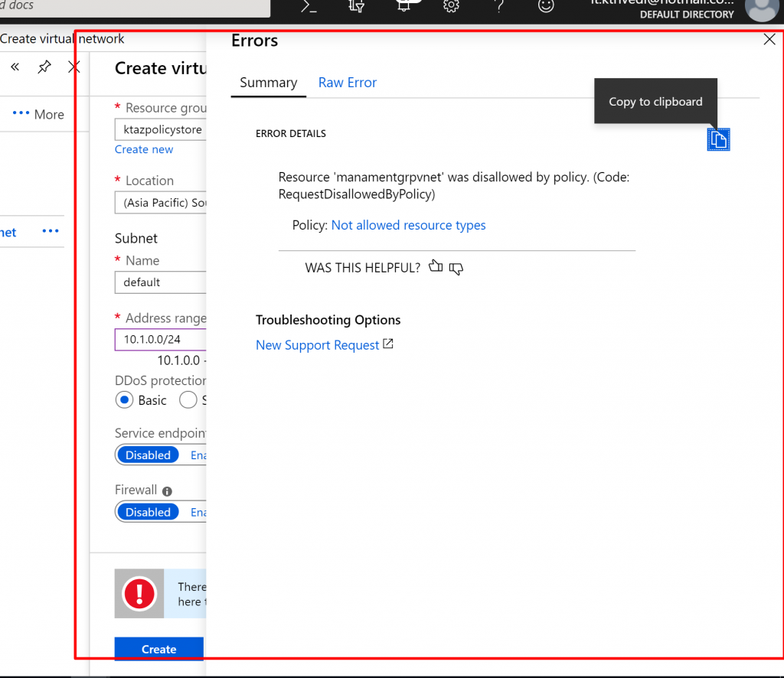The image size is (784, 678).
Task: Open the Resource group dropdown ktazpolicystore
Action: tap(160, 129)
